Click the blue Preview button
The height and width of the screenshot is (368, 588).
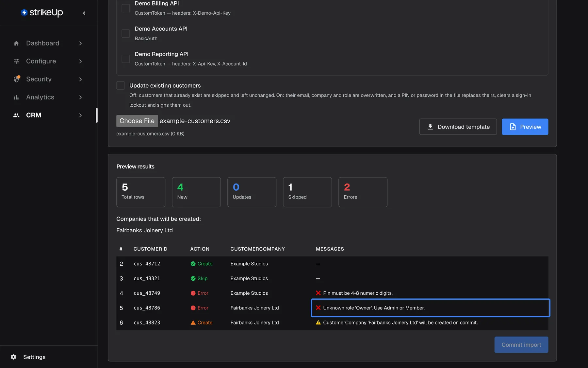[525, 127]
